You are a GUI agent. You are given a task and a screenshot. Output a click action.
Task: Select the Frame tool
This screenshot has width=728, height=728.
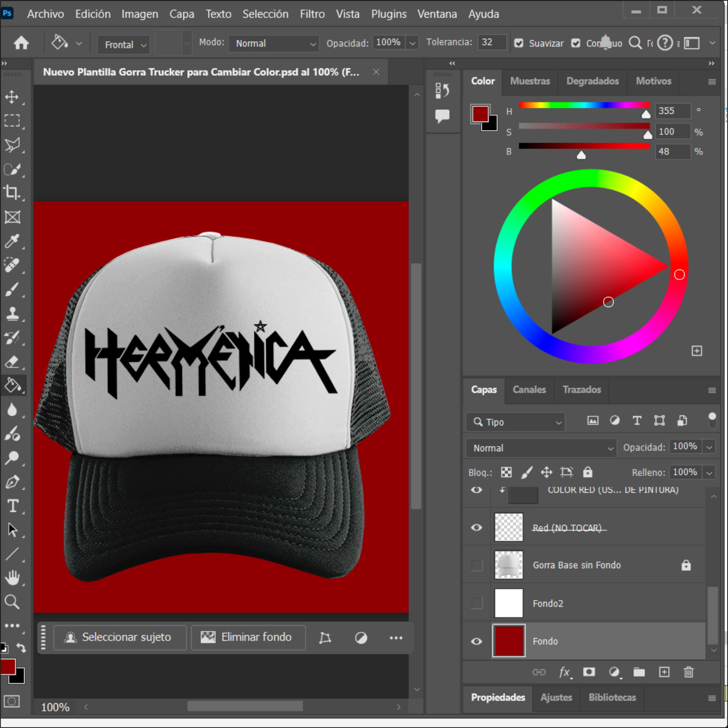[12, 217]
